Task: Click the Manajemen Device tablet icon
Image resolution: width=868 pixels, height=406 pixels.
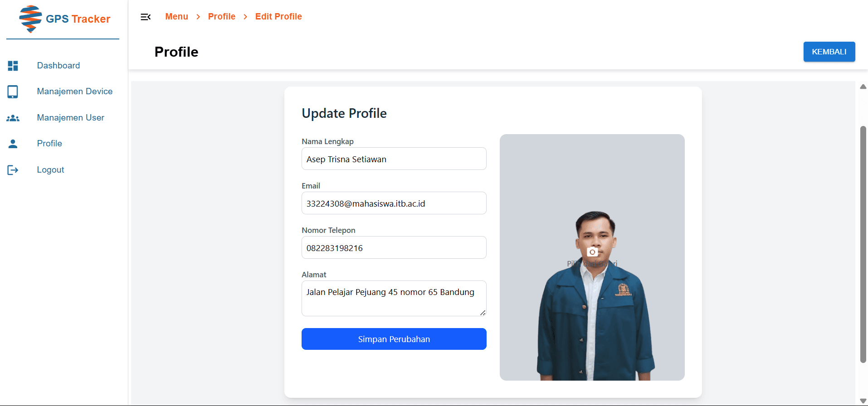Action: click(x=13, y=92)
